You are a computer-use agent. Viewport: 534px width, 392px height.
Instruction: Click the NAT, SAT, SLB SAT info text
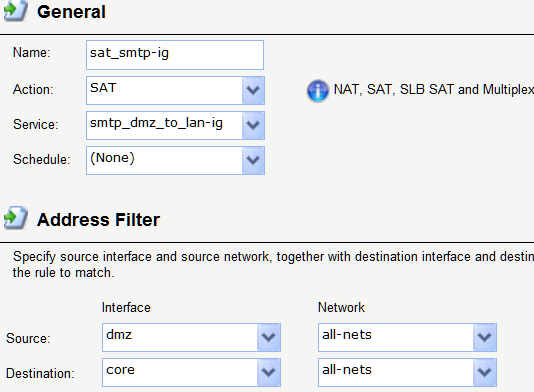pyautogui.click(x=434, y=90)
